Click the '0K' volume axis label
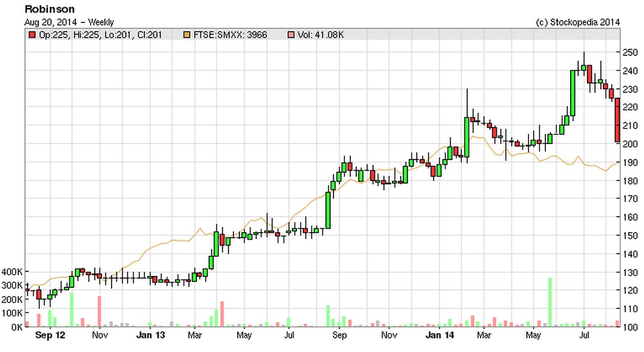Screen dimensions: 644x352 tap(17, 327)
